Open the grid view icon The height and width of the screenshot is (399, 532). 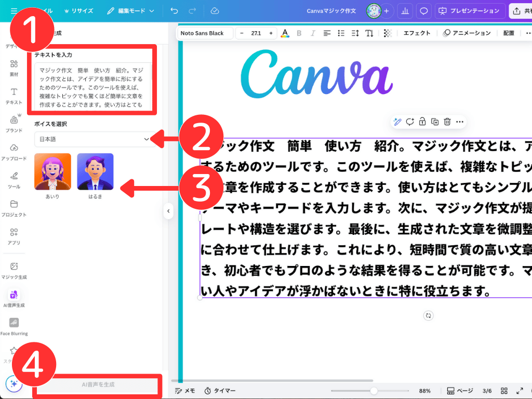click(x=504, y=391)
